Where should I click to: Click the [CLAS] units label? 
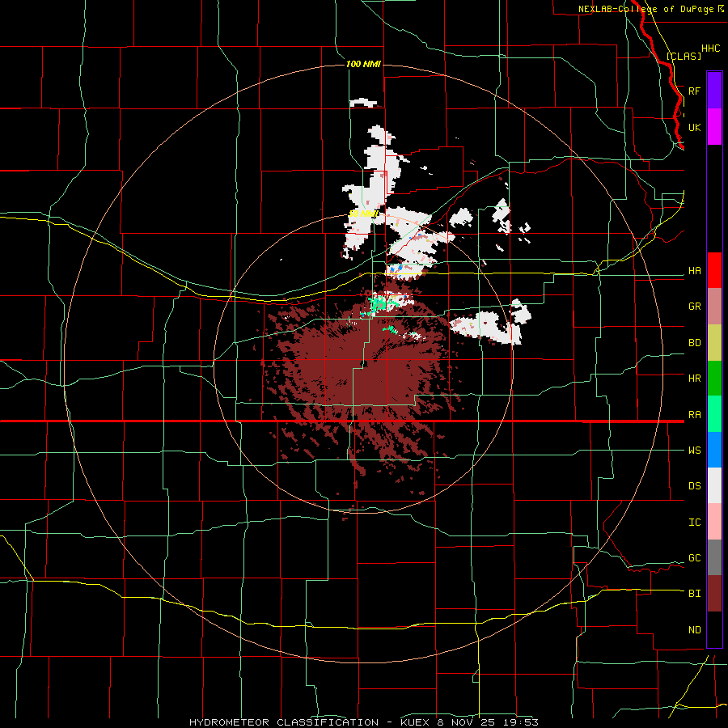(684, 56)
